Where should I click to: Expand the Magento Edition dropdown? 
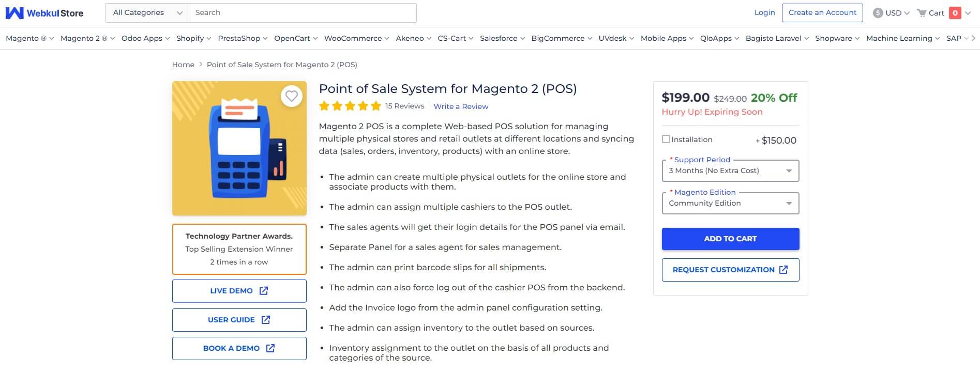(x=730, y=204)
